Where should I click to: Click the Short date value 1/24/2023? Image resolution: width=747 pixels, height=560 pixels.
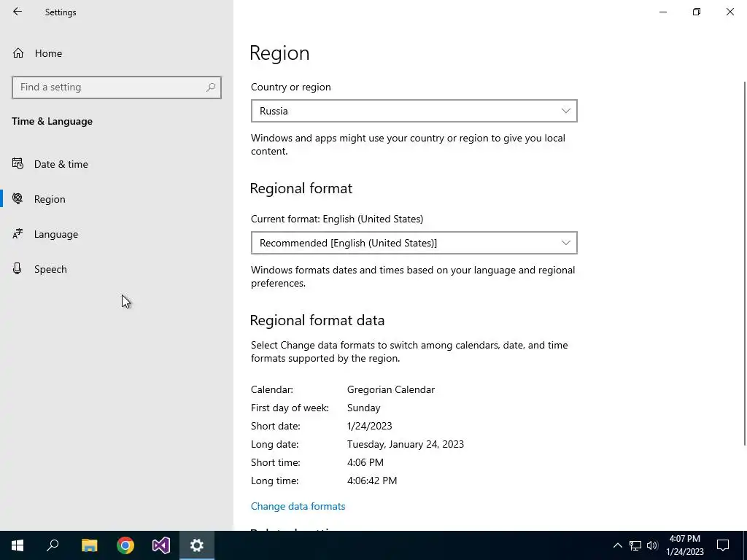369,426
